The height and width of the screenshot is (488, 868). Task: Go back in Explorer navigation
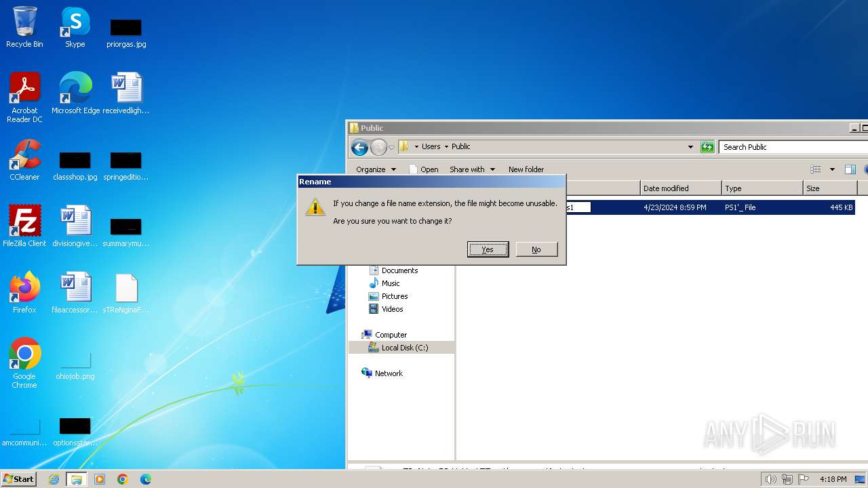tap(359, 147)
